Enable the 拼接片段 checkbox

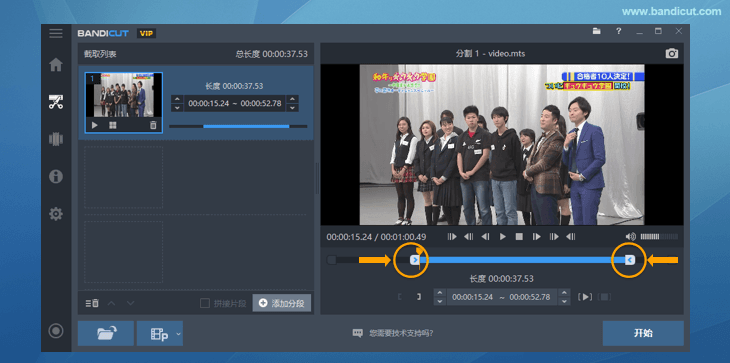[204, 303]
